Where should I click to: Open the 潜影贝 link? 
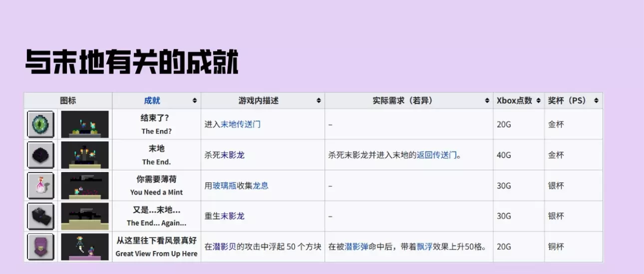[x=225, y=246]
